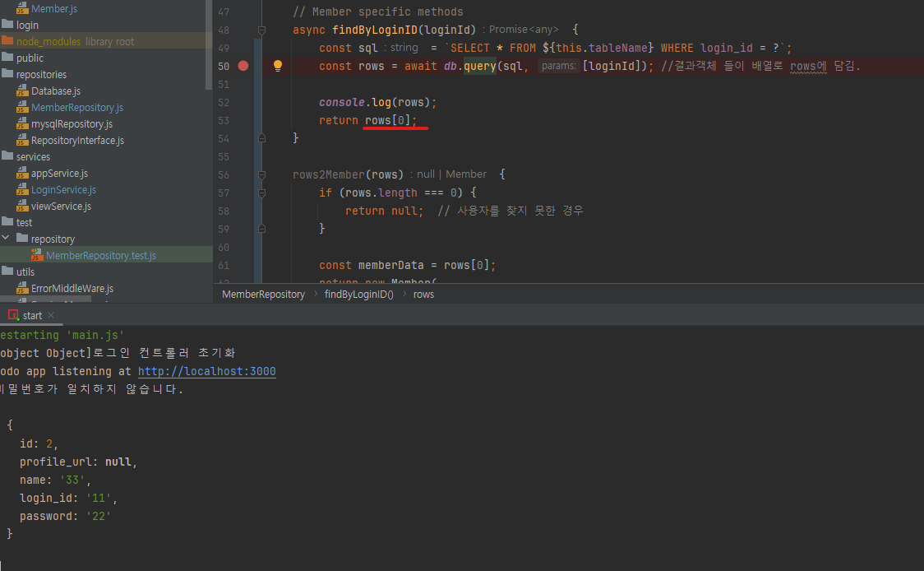Open viewService.js file
This screenshot has width=924, height=571.
point(62,207)
